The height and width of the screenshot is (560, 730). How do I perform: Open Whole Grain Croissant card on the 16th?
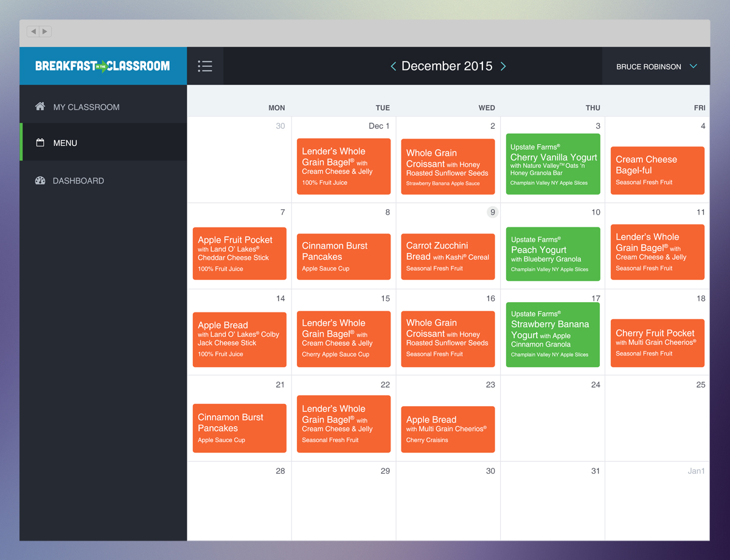(448, 339)
